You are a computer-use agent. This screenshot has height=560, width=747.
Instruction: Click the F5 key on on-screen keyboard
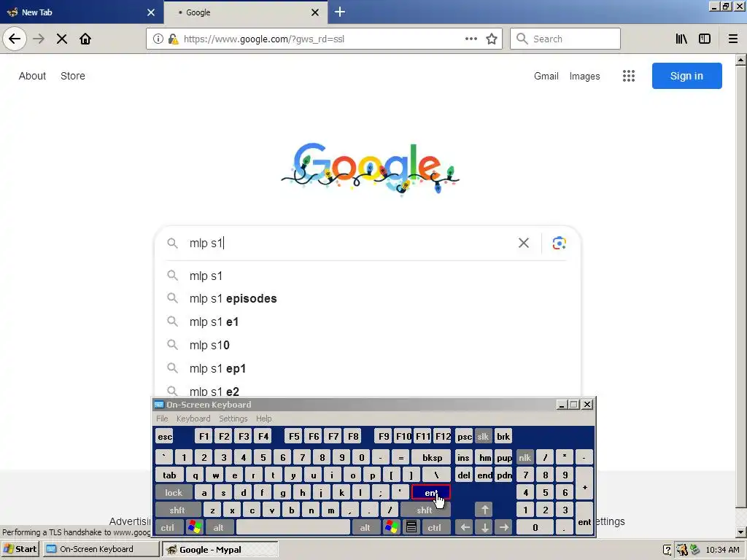(x=294, y=436)
